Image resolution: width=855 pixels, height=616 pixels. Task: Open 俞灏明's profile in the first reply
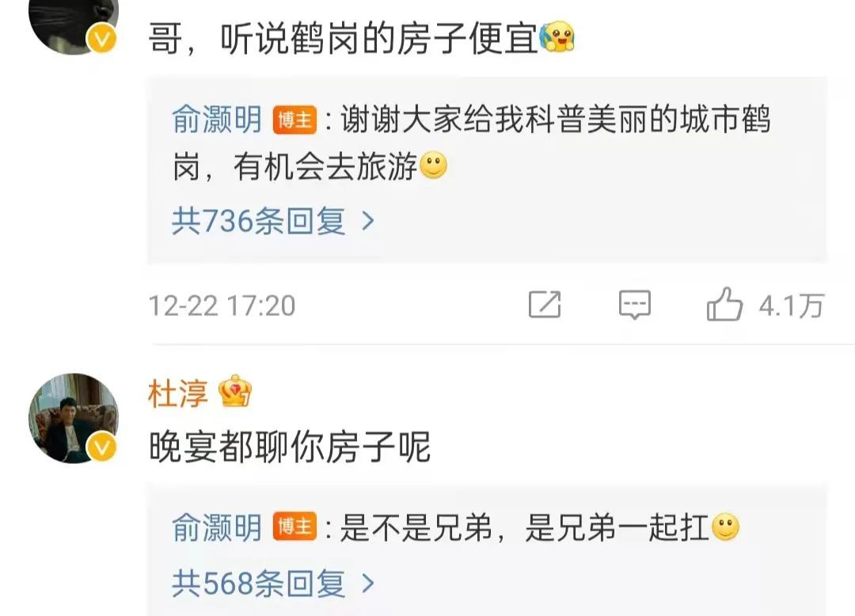point(217,120)
